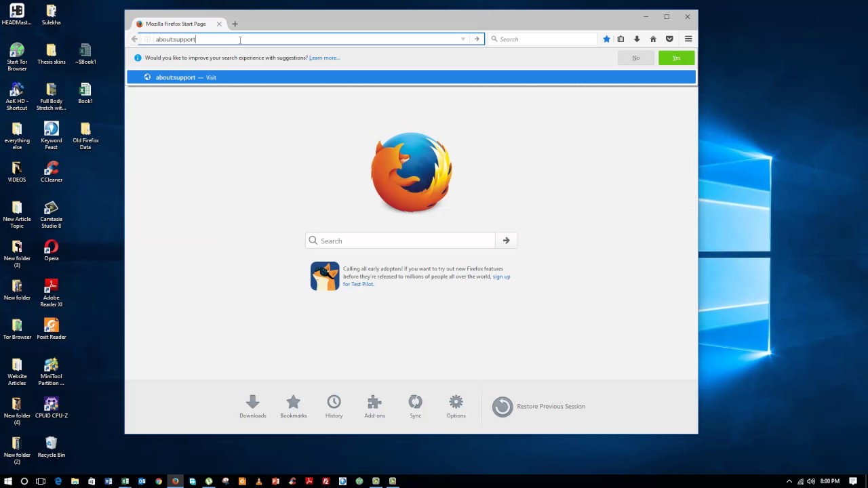This screenshot has height=488, width=868.
Task: Open the Downloads arrow in Firefox toolbar
Action: point(637,39)
